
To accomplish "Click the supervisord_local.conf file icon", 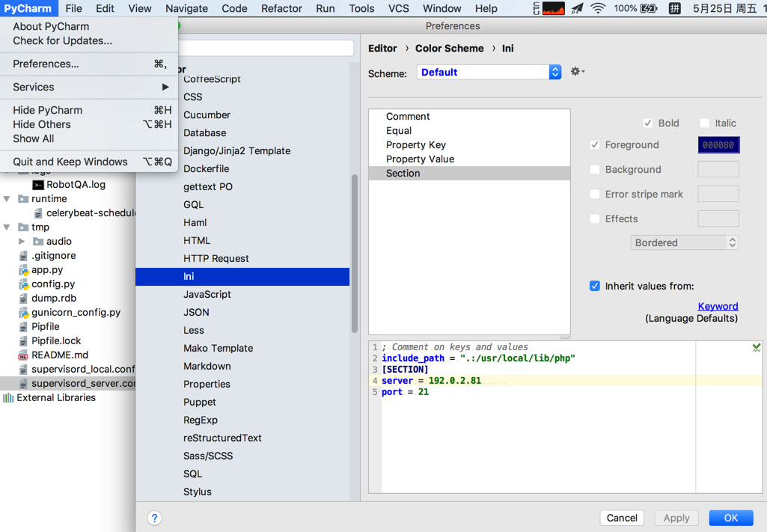I will (x=23, y=369).
